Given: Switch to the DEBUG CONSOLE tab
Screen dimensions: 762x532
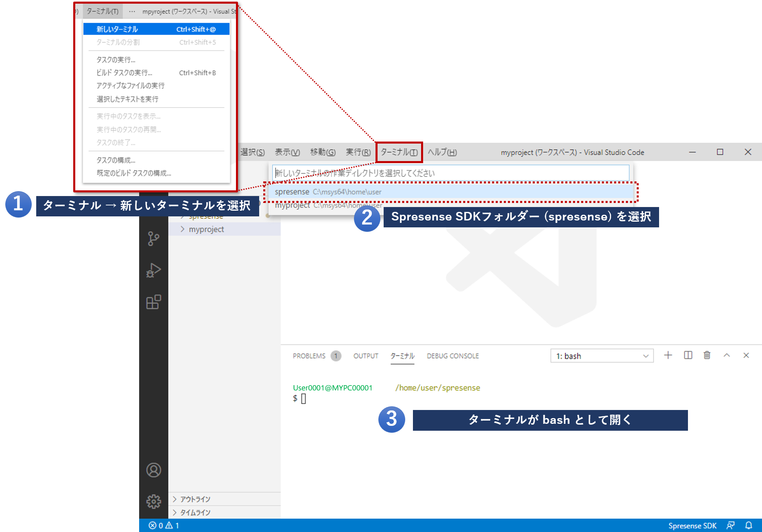Looking at the screenshot, I should click(x=452, y=356).
